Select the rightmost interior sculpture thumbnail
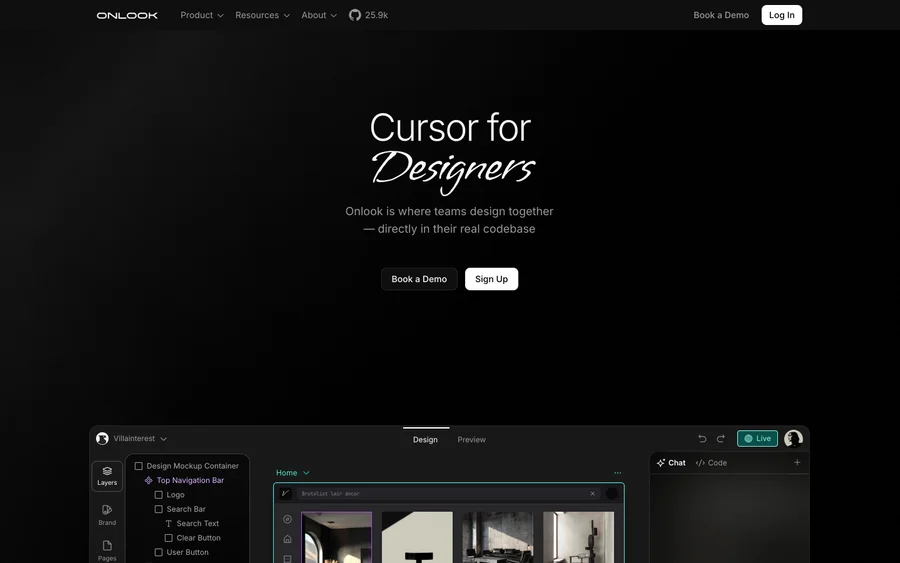 click(x=579, y=537)
